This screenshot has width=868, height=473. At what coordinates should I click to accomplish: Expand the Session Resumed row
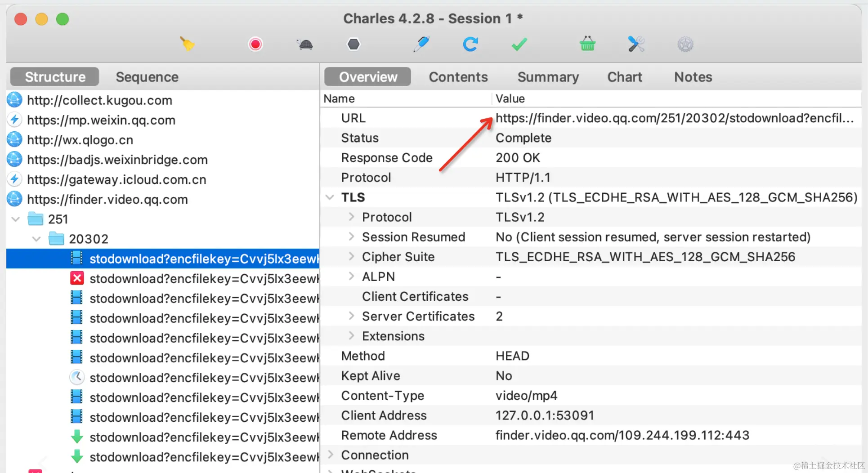(x=351, y=236)
